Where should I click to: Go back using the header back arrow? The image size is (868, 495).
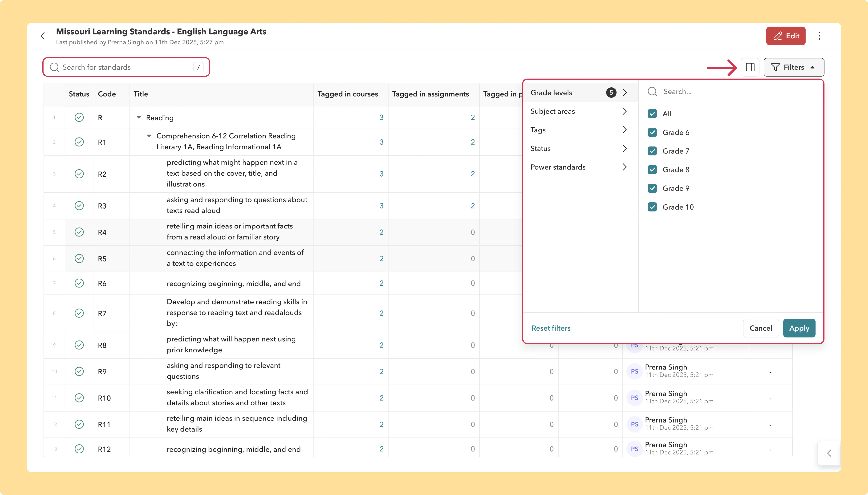click(x=43, y=36)
